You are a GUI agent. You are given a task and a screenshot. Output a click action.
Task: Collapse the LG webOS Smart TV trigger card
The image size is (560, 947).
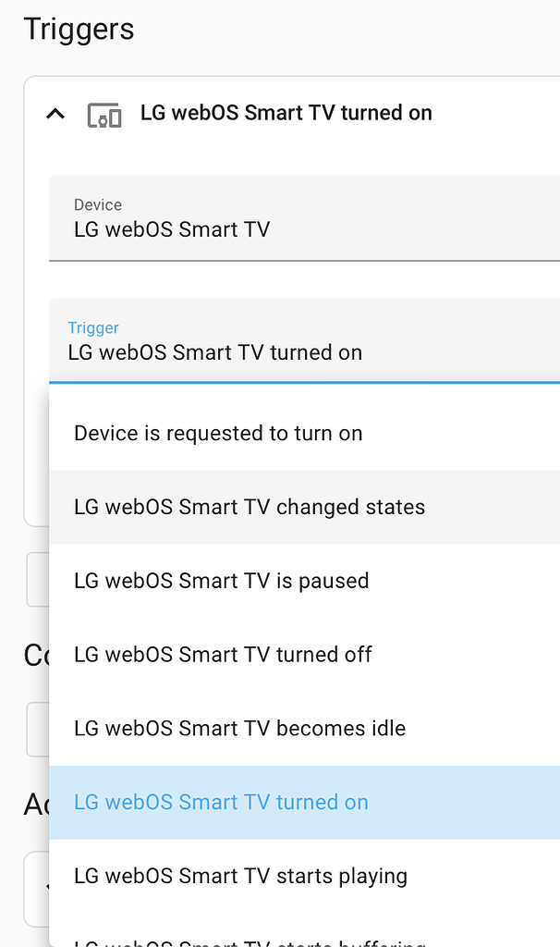pyautogui.click(x=55, y=114)
